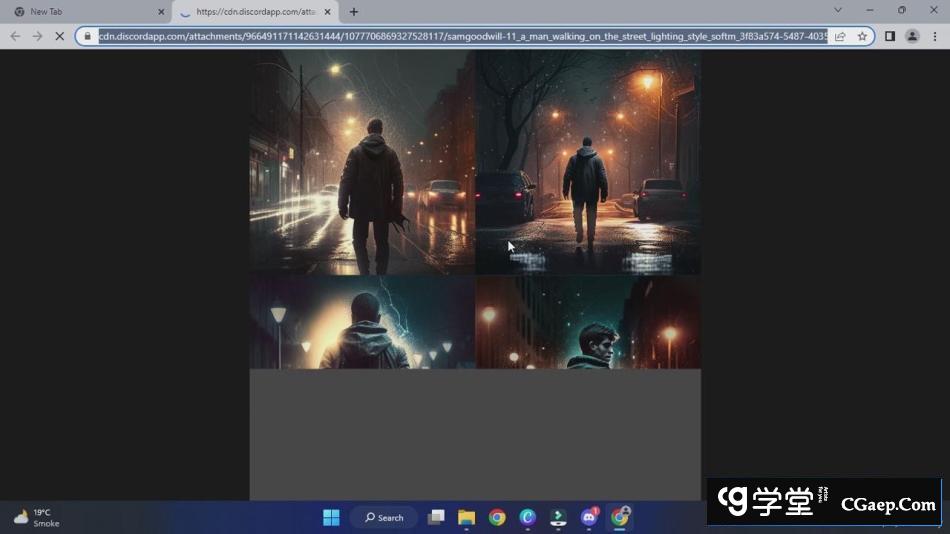This screenshot has height=534, width=950.
Task: Share this page from the address bar
Action: 840,36
